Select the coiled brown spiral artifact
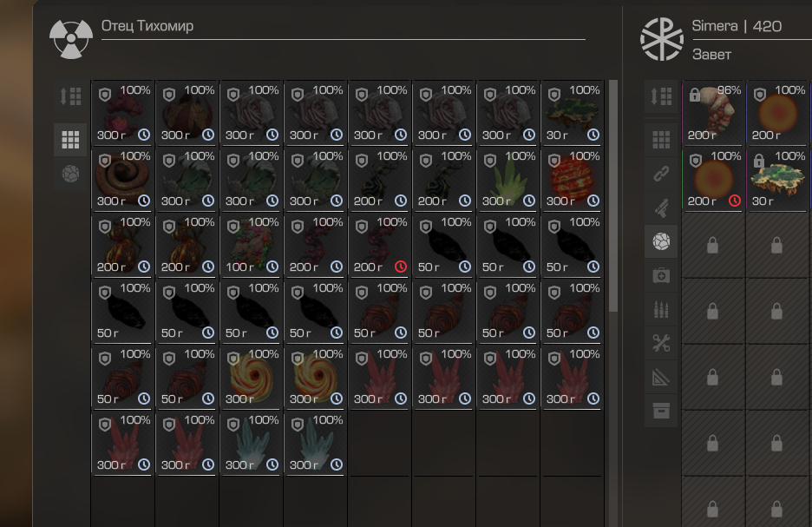 point(122,179)
